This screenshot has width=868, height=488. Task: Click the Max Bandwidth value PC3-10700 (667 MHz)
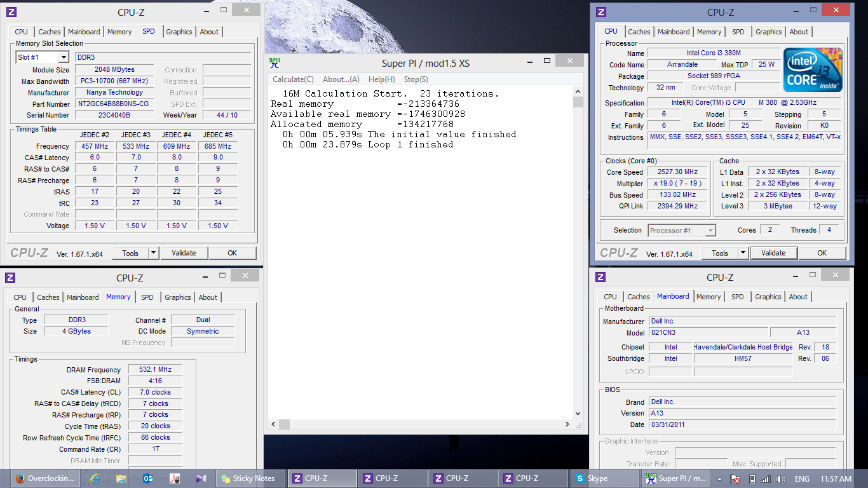pyautogui.click(x=114, y=81)
